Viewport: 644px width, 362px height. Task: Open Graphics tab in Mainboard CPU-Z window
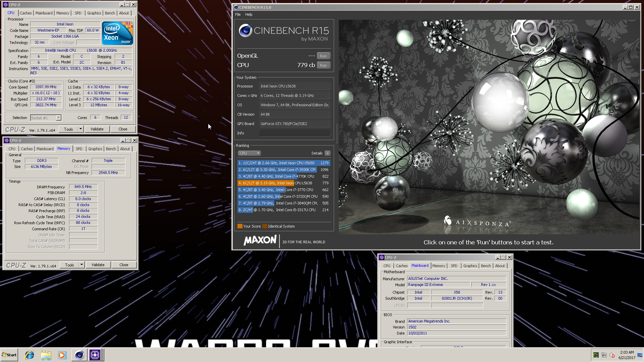(470, 266)
